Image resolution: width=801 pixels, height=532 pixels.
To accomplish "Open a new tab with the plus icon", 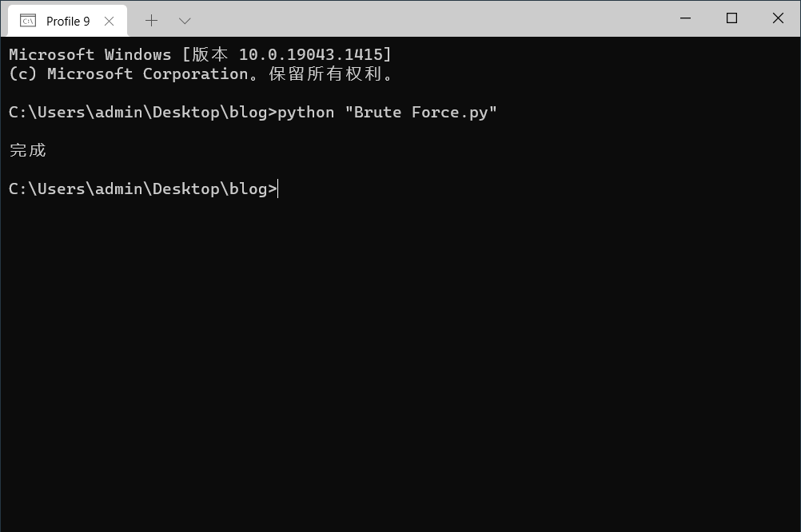I will point(152,21).
